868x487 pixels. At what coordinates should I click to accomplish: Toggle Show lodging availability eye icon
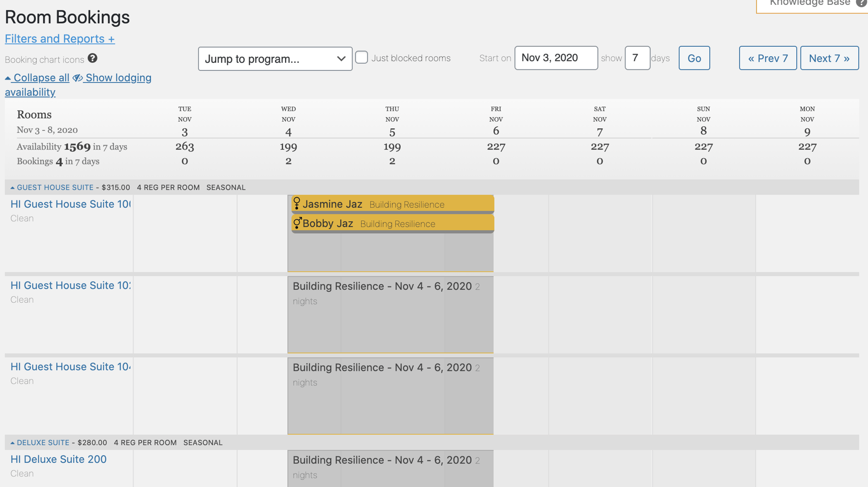78,78
